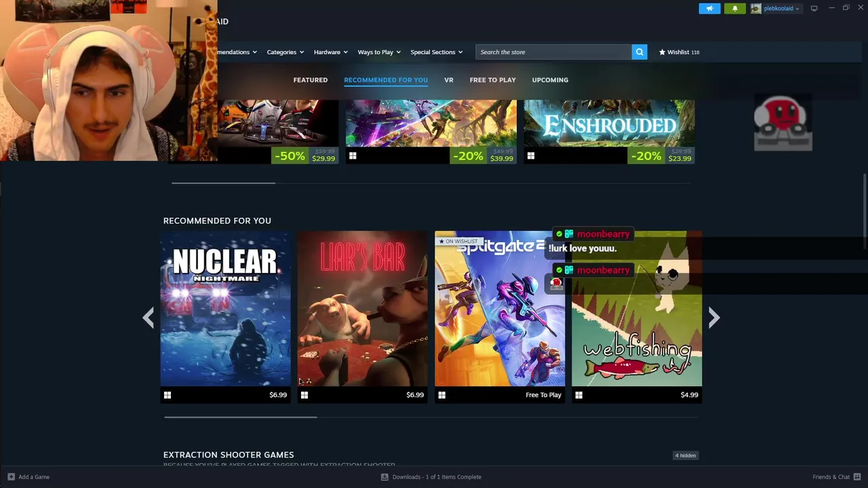Open the Nuclear Nightmare game card
The height and width of the screenshot is (488, 868).
pos(226,317)
